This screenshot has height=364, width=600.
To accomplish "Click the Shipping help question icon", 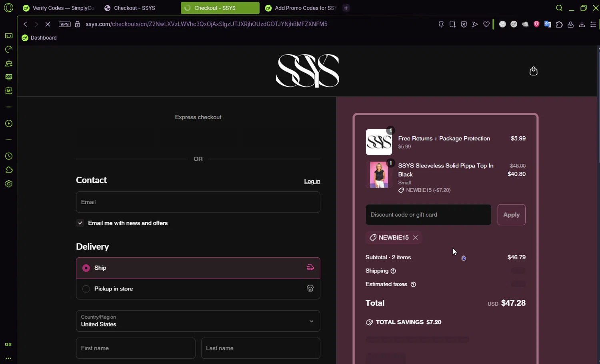I will click(393, 271).
